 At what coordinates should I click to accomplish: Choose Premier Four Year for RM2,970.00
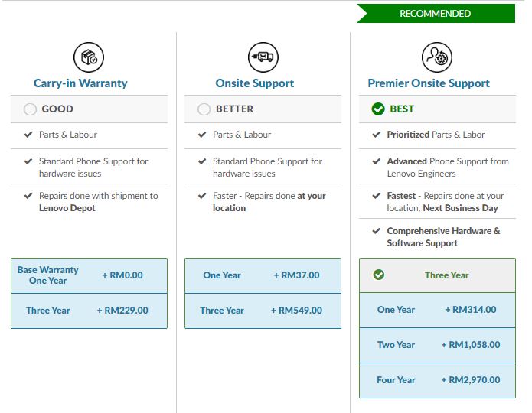tap(437, 380)
